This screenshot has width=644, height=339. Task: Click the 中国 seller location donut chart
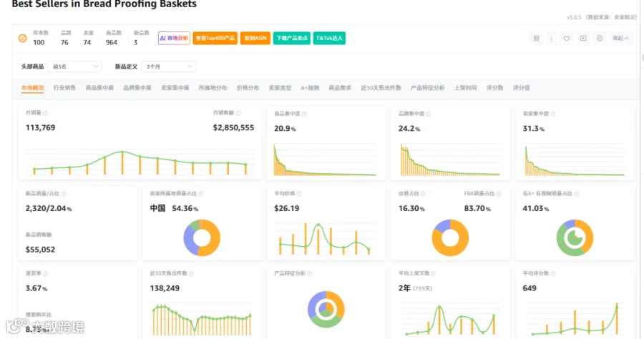[x=202, y=237]
